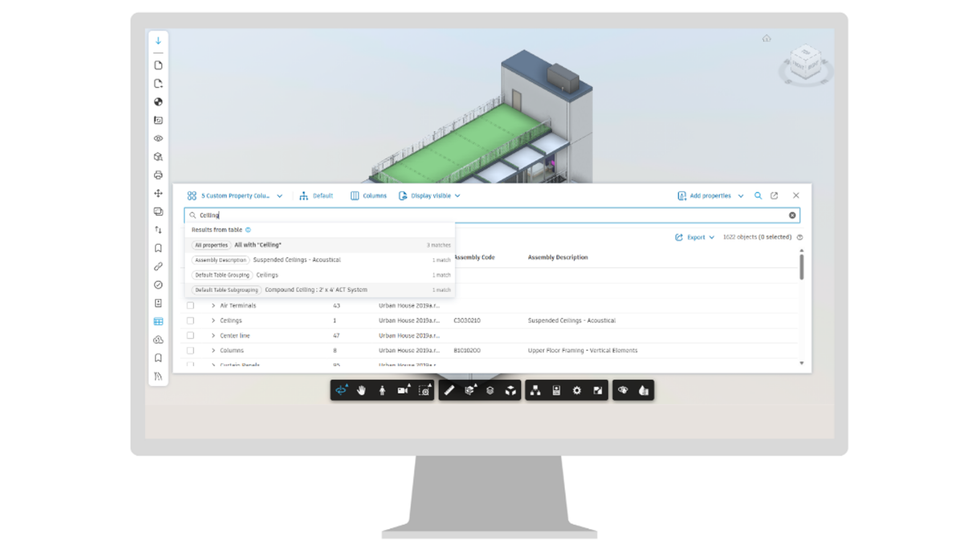The image size is (980, 552).
Task: Select the Pan hand tool
Action: coord(361,390)
